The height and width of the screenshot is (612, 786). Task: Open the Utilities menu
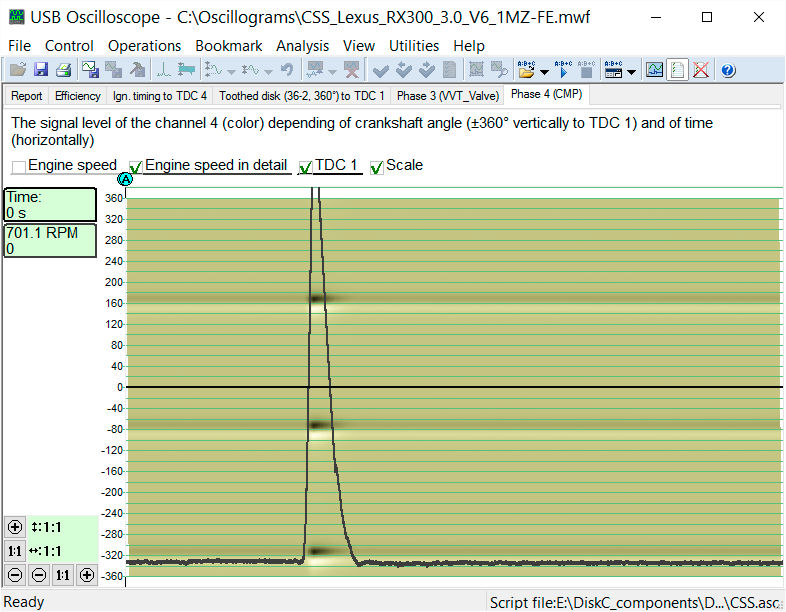(x=414, y=46)
